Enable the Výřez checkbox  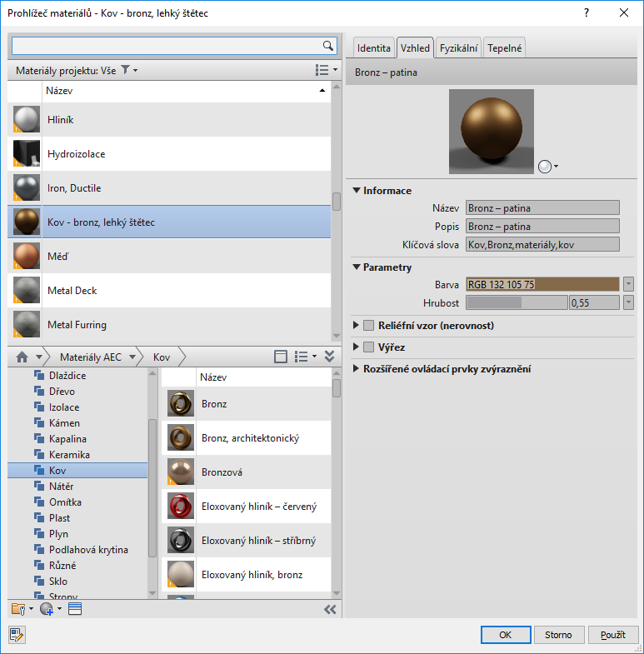coord(369,347)
